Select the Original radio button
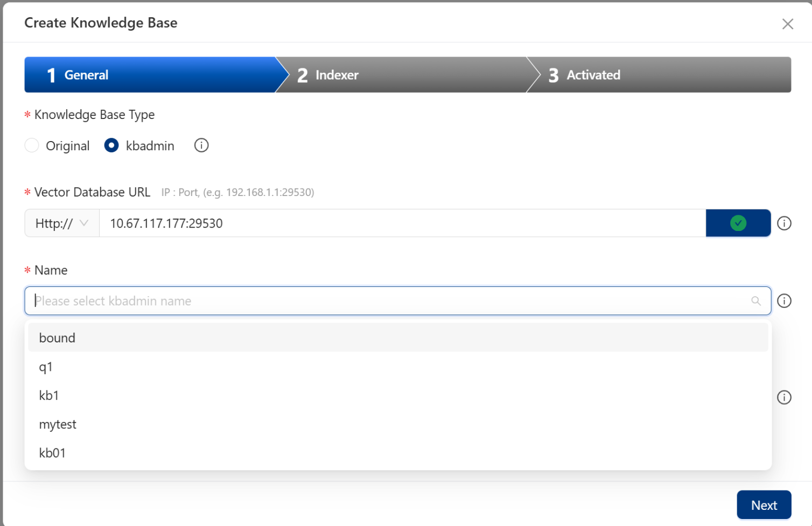The height and width of the screenshot is (526, 812). 32,146
